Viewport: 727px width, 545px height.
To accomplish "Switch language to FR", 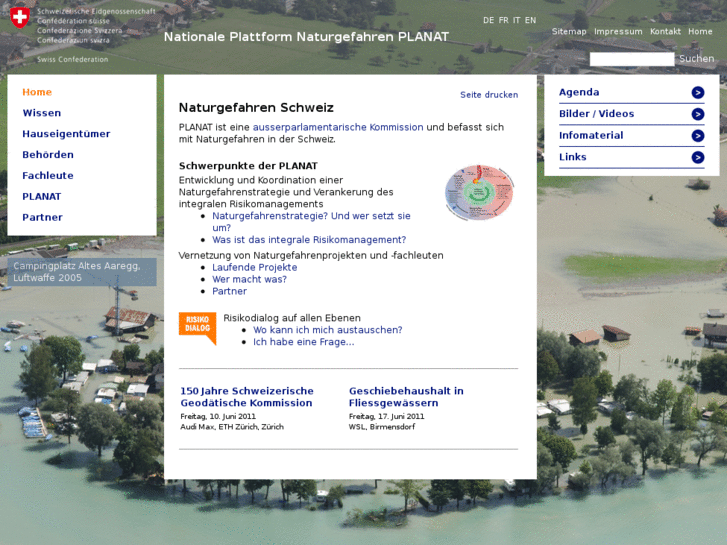I will (x=504, y=20).
